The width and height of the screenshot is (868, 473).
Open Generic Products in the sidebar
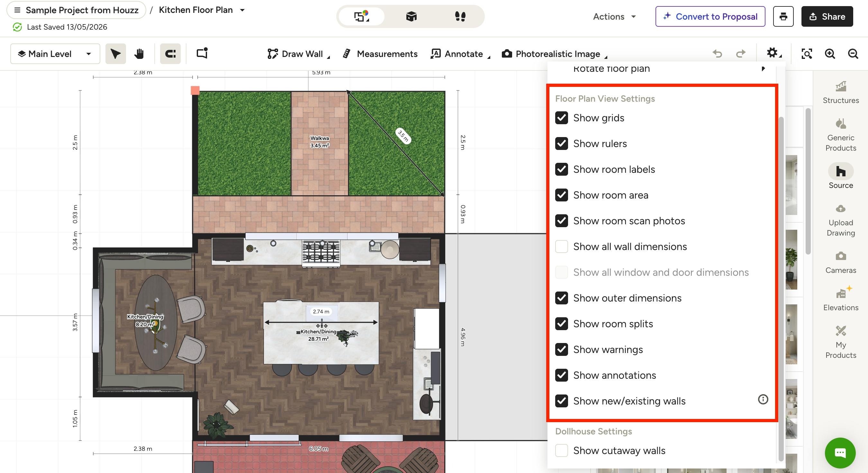840,135
